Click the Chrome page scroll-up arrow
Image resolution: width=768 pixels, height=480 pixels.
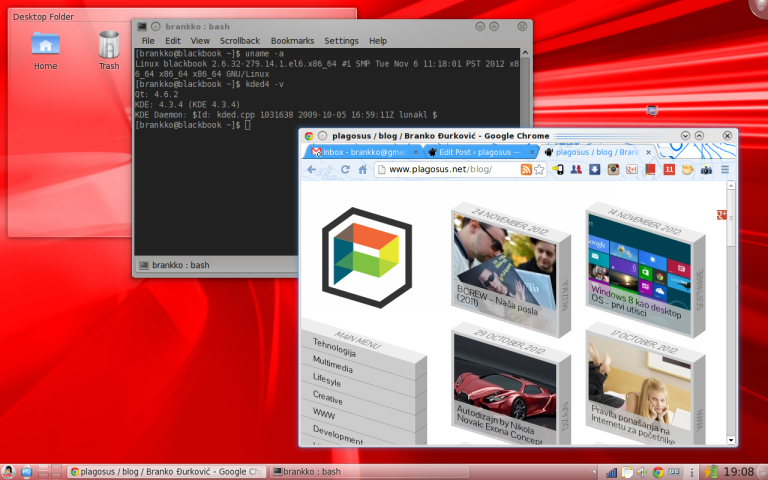731,186
